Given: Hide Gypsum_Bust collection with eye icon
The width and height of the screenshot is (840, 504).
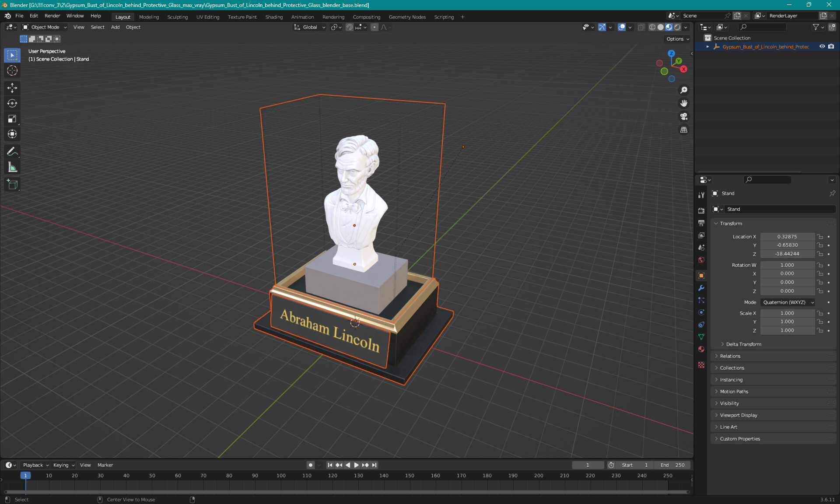Looking at the screenshot, I should [822, 46].
